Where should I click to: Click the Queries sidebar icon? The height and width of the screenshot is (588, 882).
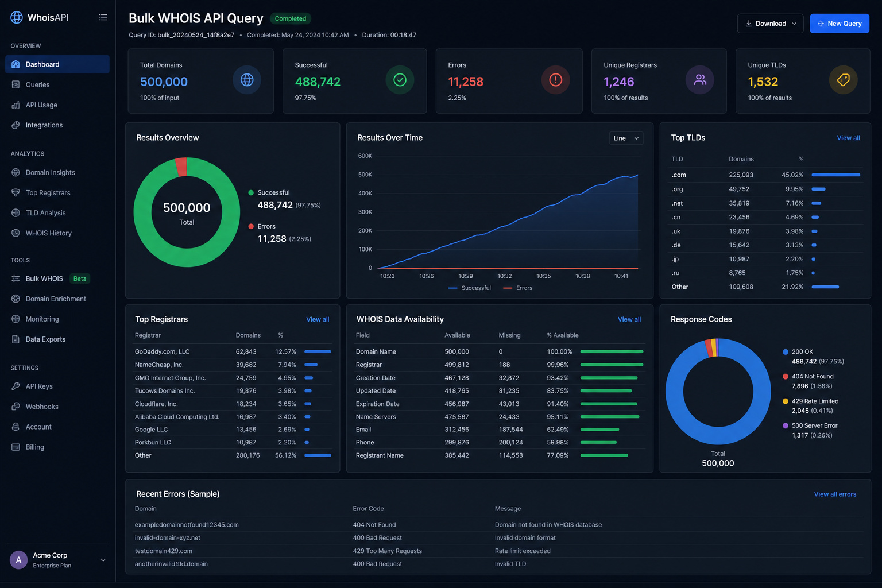click(x=16, y=84)
